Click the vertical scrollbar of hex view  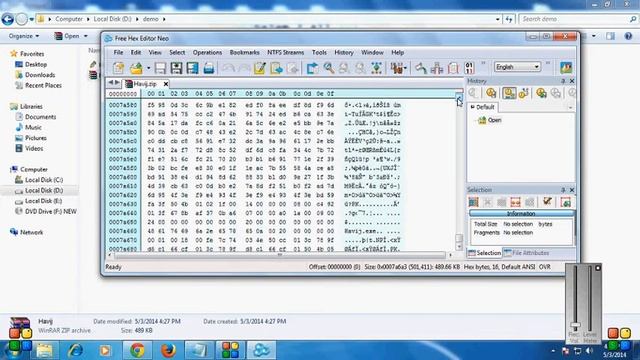pyautogui.click(x=459, y=171)
